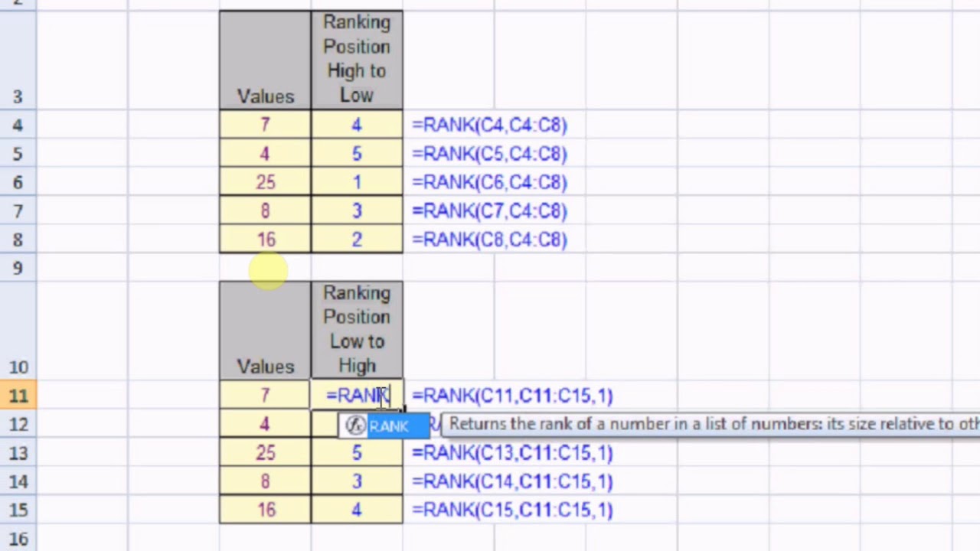Click formula text =RANK(C14,C11:C15,1)
This screenshot has height=551, width=980.
click(x=512, y=481)
